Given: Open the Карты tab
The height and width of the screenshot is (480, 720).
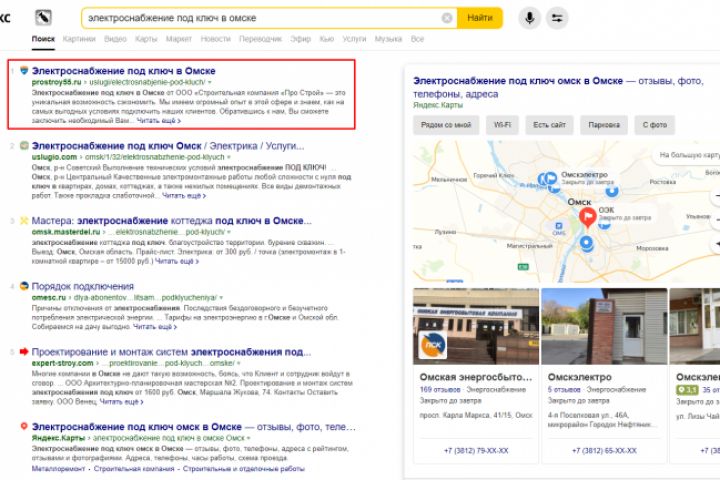Looking at the screenshot, I should point(146,39).
